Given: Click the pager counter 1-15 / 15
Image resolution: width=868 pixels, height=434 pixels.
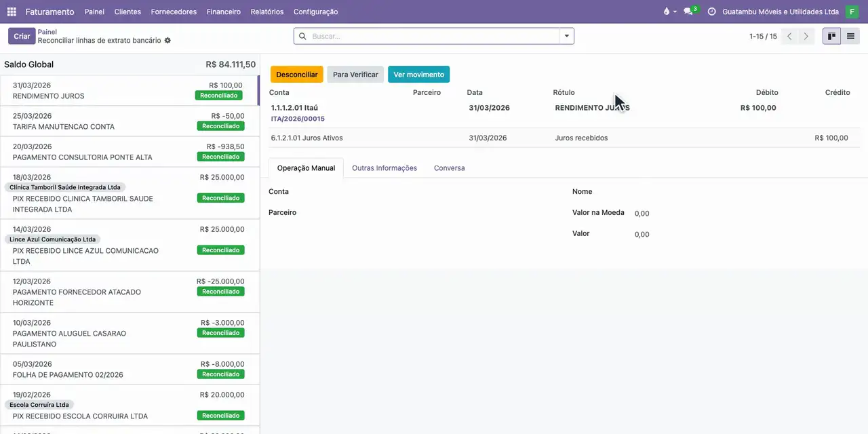Looking at the screenshot, I should (763, 37).
